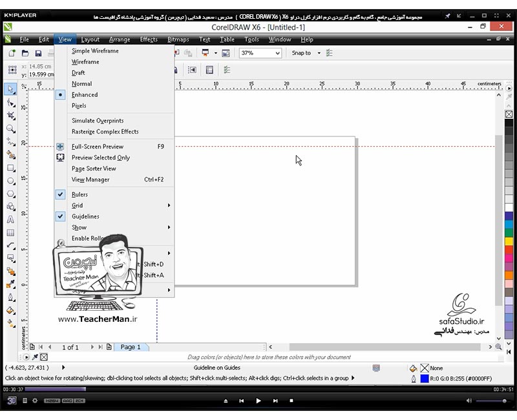Click the y position field 19.599 cm
The width and height of the screenshot is (517, 420).
click(x=41, y=74)
